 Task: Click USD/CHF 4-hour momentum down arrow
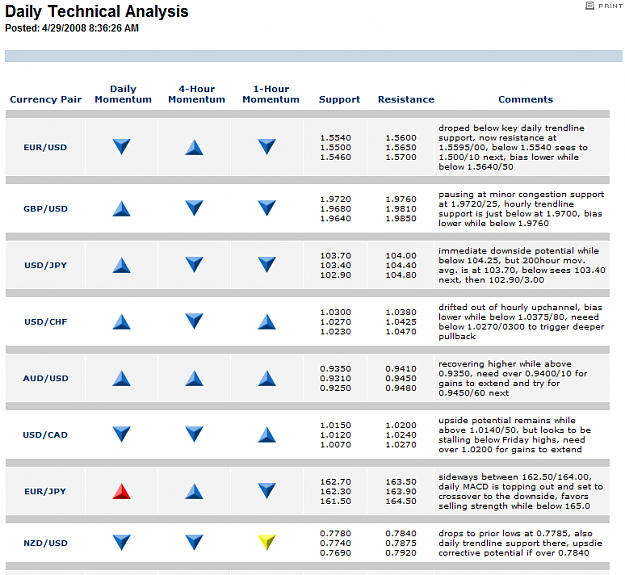click(x=194, y=321)
